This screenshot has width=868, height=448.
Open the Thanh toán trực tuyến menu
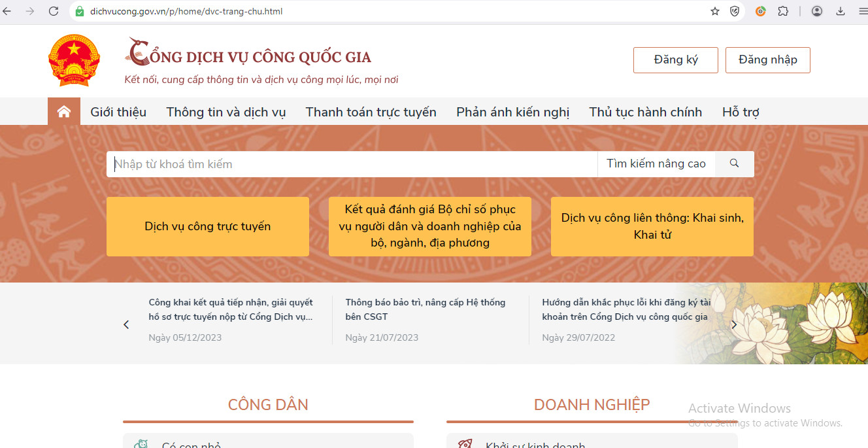tap(371, 112)
